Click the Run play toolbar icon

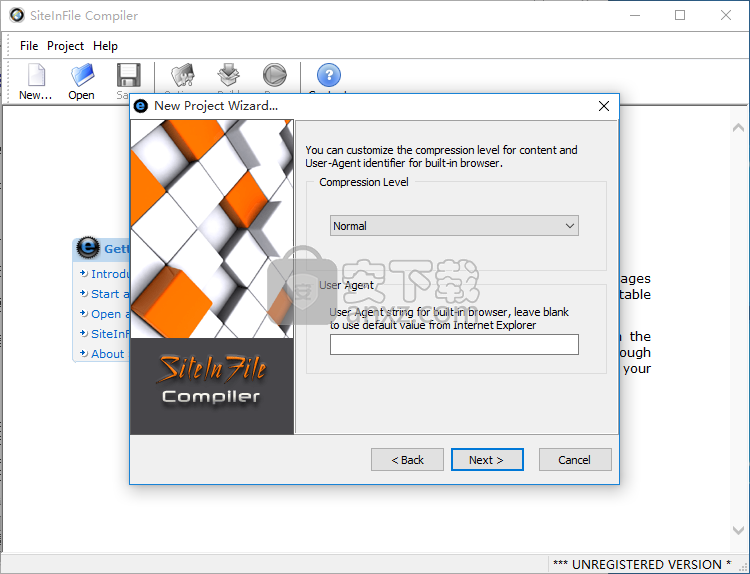tap(275, 75)
